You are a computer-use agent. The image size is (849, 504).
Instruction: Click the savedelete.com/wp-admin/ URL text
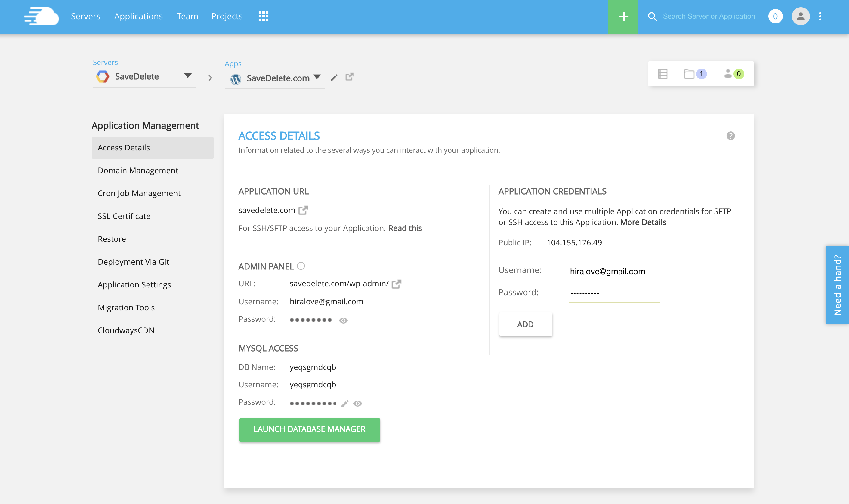click(x=339, y=284)
